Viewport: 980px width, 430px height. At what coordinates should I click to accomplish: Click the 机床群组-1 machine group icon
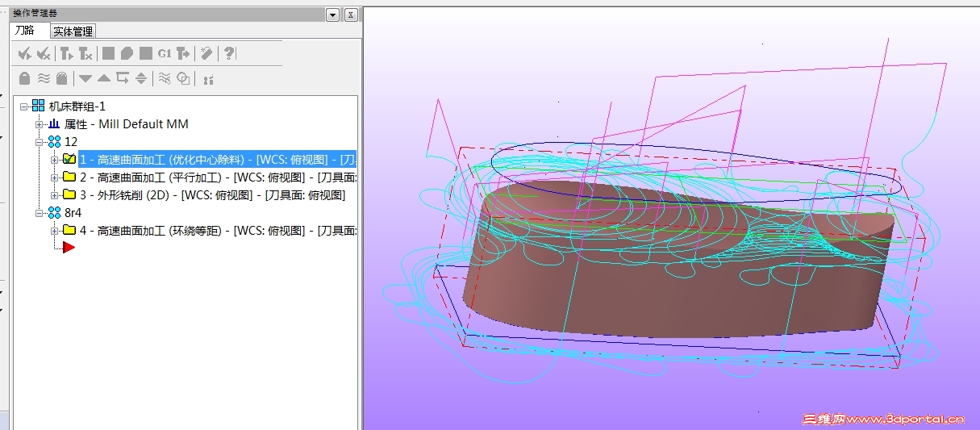[x=38, y=106]
